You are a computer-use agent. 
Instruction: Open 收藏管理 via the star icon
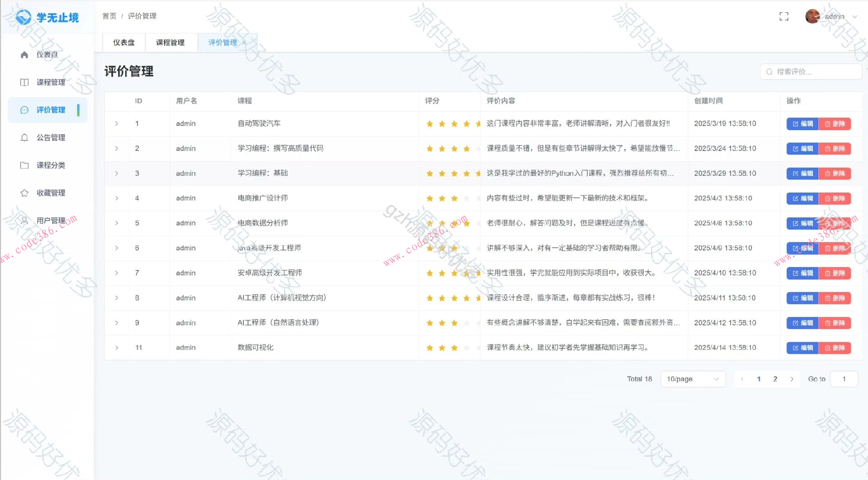click(x=25, y=193)
